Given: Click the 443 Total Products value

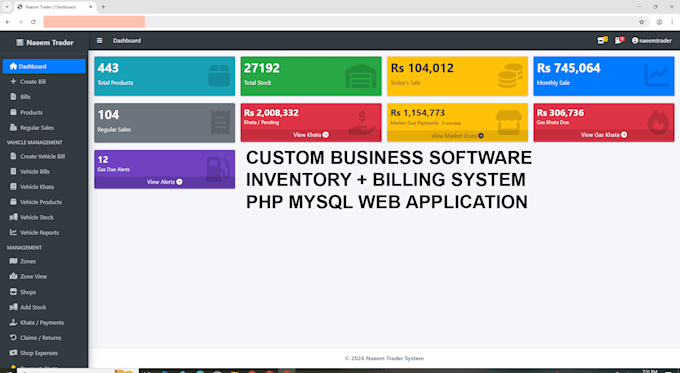Looking at the screenshot, I should [108, 68].
